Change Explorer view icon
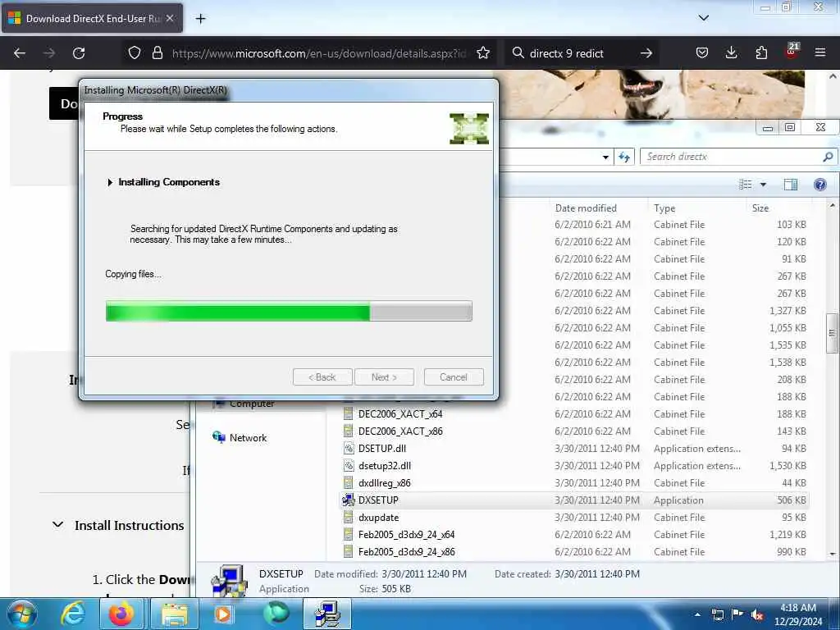 coord(745,185)
